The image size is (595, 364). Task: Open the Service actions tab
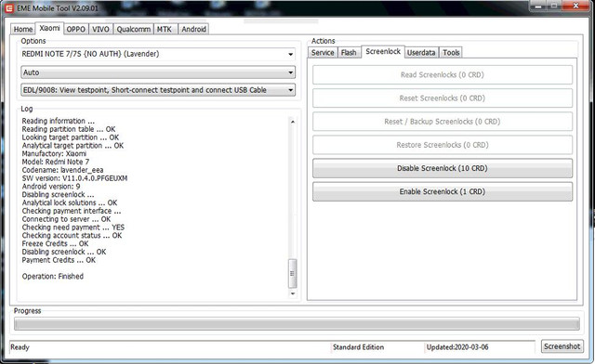323,52
